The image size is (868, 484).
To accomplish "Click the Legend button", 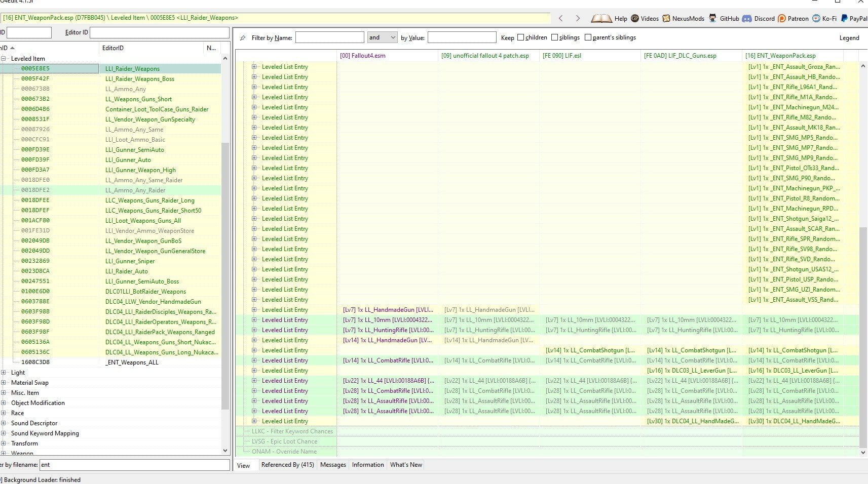I will click(x=849, y=38).
